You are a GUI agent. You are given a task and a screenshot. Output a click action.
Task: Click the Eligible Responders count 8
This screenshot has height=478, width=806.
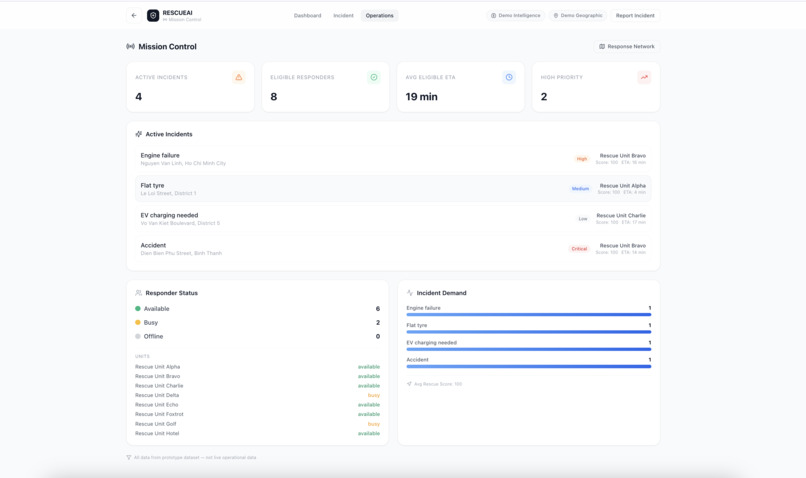(x=273, y=97)
